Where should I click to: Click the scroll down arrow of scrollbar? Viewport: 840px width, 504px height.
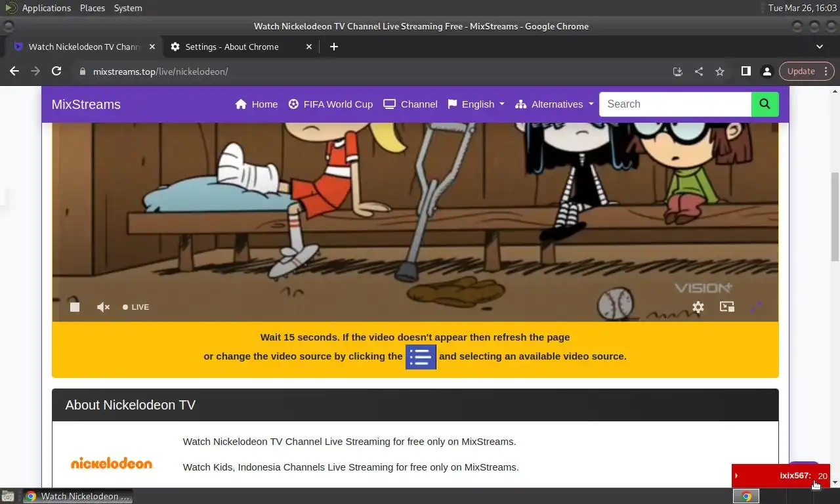coord(835,482)
